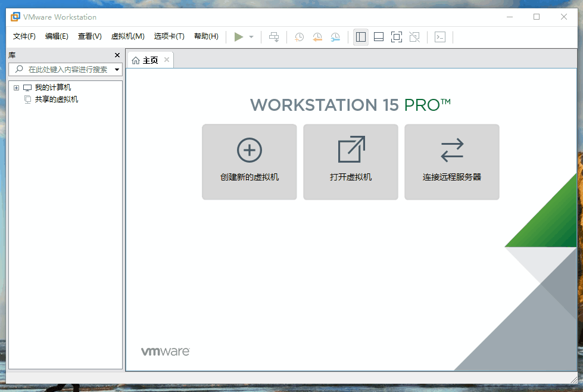This screenshot has width=583, height=392.
Task: Take a snapshot using the clock-plus icon
Action: (x=299, y=37)
